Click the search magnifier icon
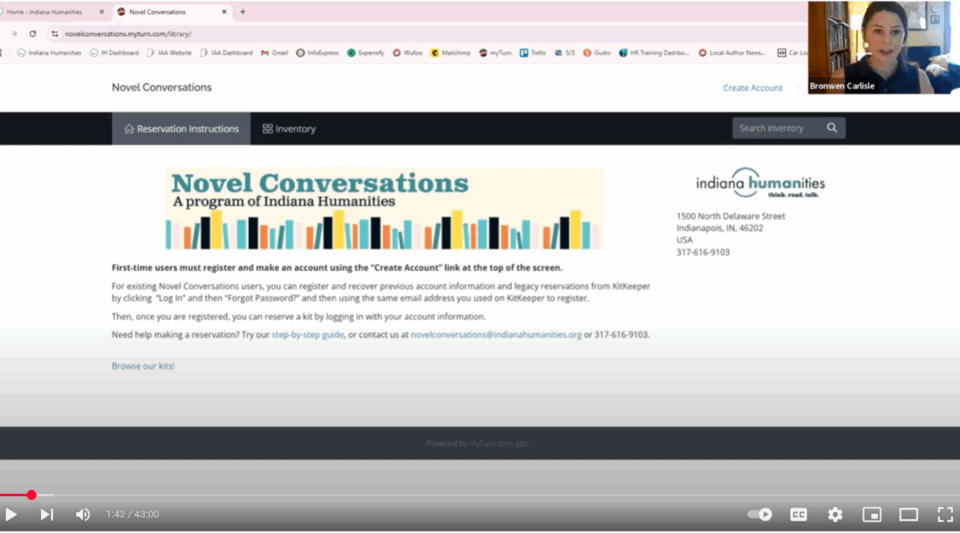This screenshot has width=960, height=533. (832, 128)
